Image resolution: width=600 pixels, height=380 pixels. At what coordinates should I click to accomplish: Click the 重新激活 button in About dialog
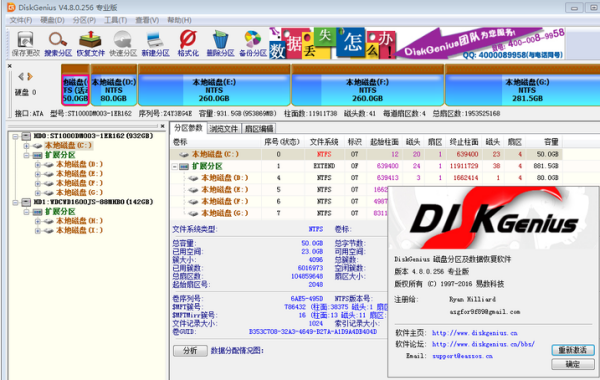tap(573, 350)
